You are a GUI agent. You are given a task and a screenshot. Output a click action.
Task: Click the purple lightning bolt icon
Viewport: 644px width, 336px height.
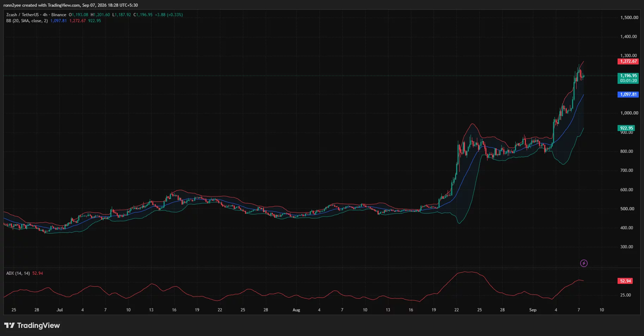pyautogui.click(x=584, y=263)
